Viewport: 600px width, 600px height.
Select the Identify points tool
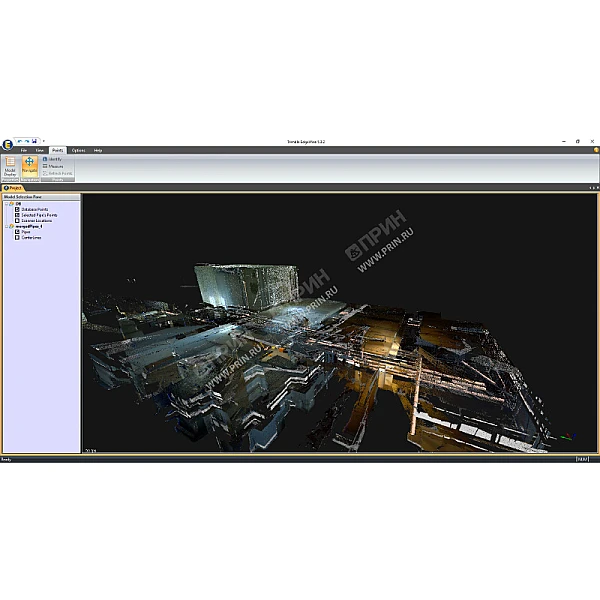54,159
